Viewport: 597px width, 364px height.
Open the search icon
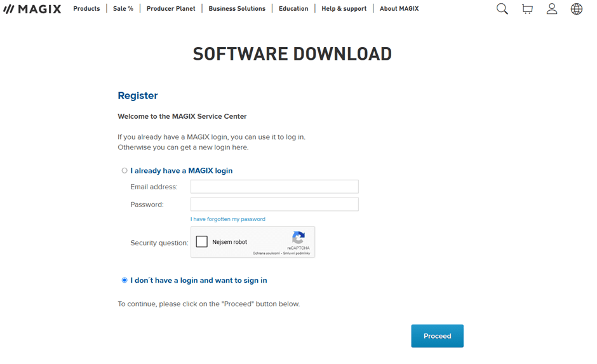click(x=502, y=9)
